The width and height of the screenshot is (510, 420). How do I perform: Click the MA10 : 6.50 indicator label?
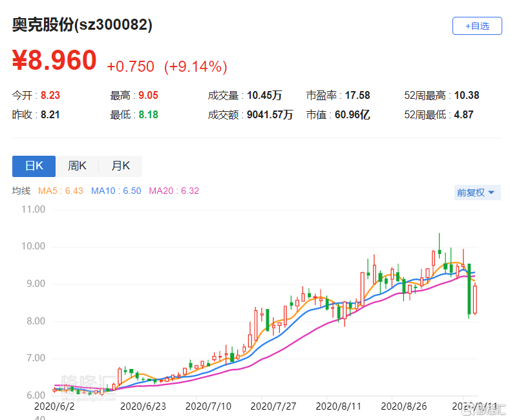(x=116, y=191)
